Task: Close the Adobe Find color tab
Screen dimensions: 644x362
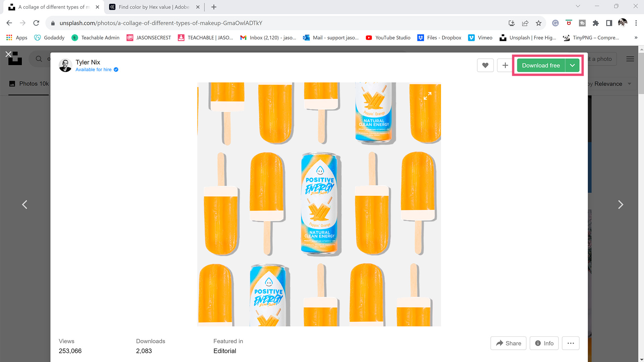Action: pos(198,7)
